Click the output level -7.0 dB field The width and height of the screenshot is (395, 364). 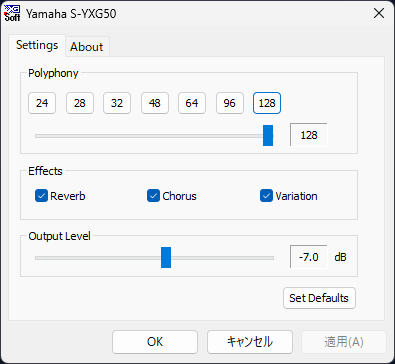pyautogui.click(x=309, y=257)
